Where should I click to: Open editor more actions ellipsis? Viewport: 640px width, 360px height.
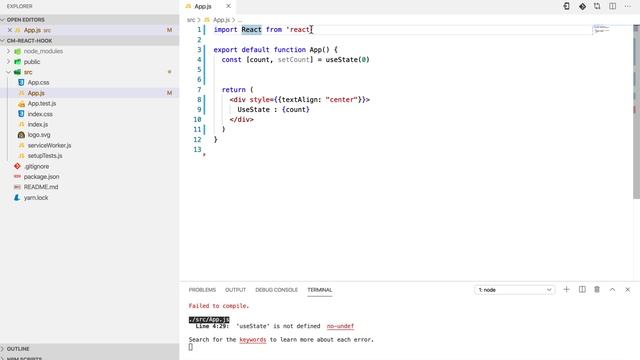(628, 6)
